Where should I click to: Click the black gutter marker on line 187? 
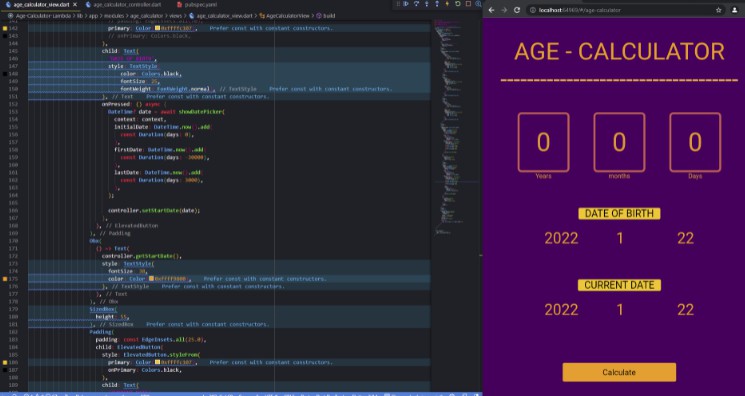point(5,370)
